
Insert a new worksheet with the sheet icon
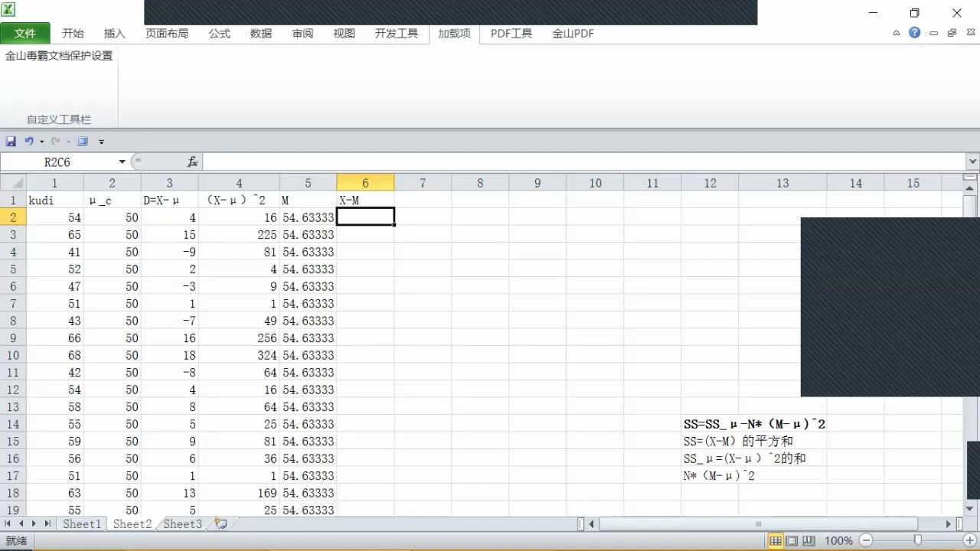221,523
